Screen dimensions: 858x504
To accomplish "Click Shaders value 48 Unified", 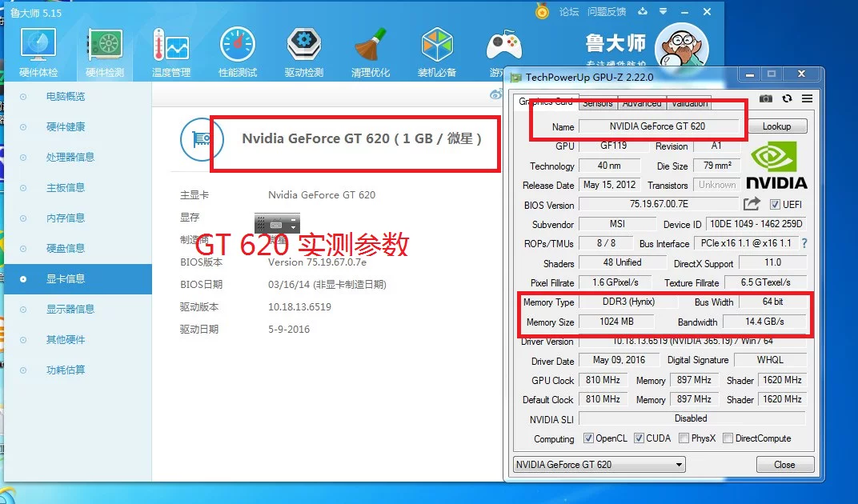I will [622, 262].
